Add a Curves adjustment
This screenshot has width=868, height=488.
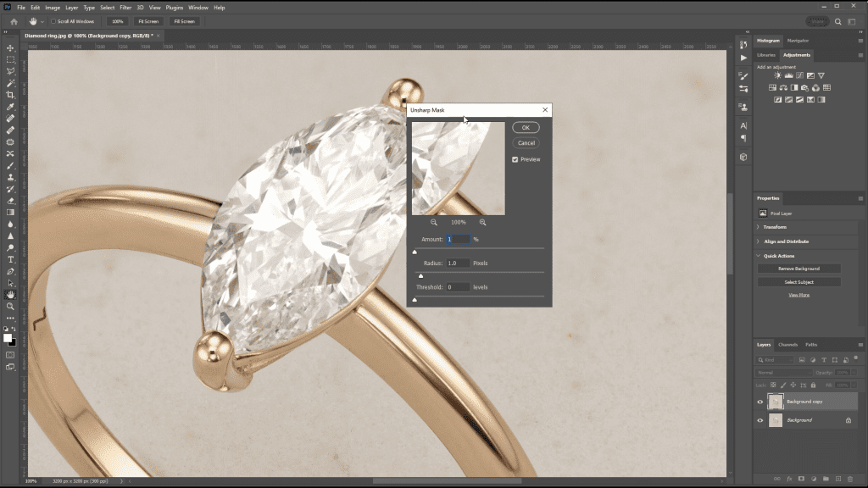click(800, 75)
